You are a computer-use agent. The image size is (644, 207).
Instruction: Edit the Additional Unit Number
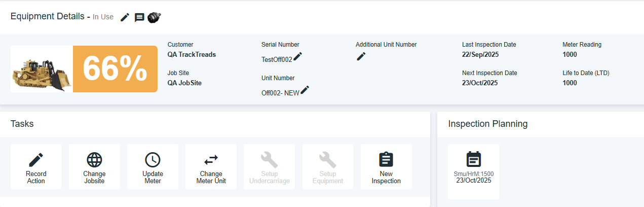[x=361, y=56]
